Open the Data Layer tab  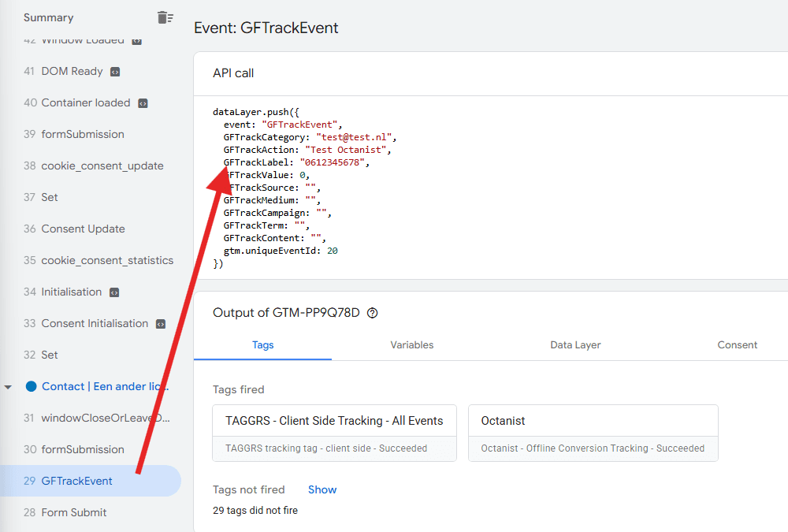click(575, 345)
